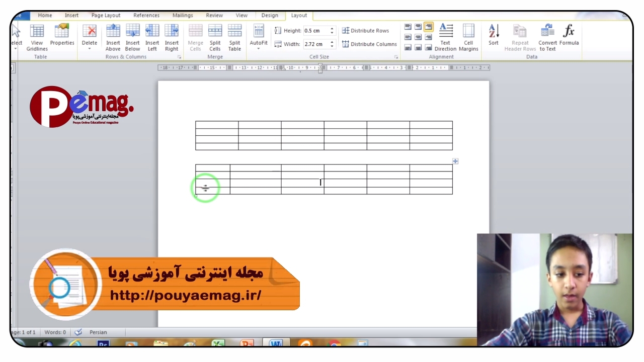Click the Distribute Columns button
The image size is (644, 362).
click(369, 44)
